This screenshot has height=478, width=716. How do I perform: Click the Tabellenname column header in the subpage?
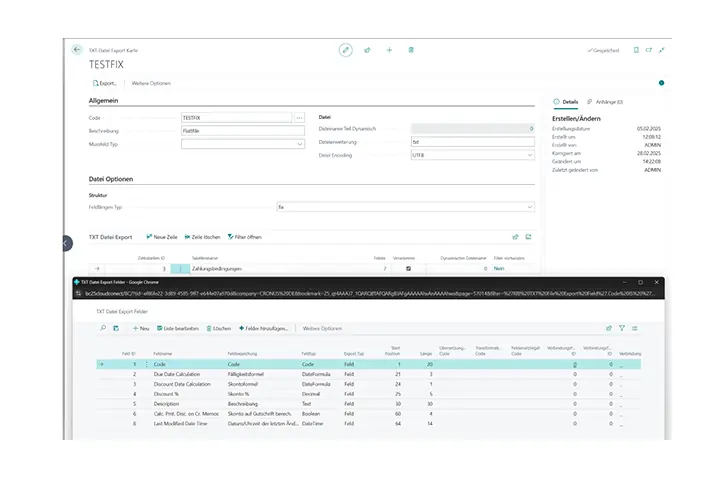(205, 258)
